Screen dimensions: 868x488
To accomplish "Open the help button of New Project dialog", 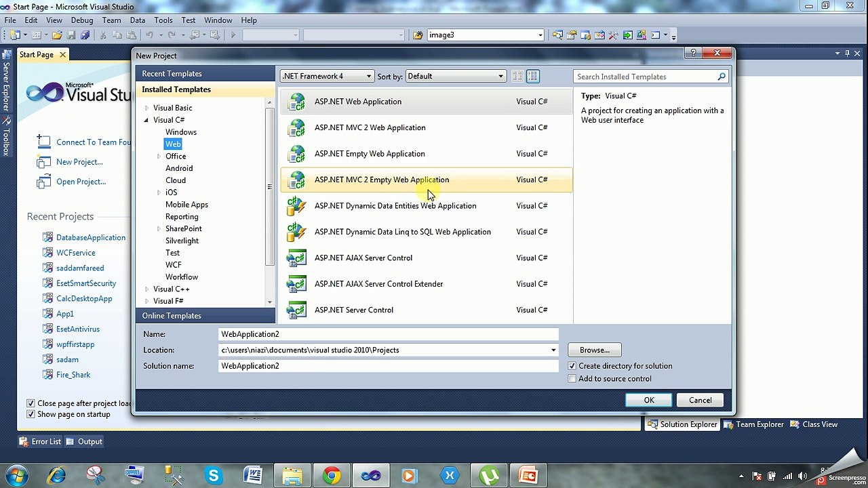I will (x=693, y=53).
